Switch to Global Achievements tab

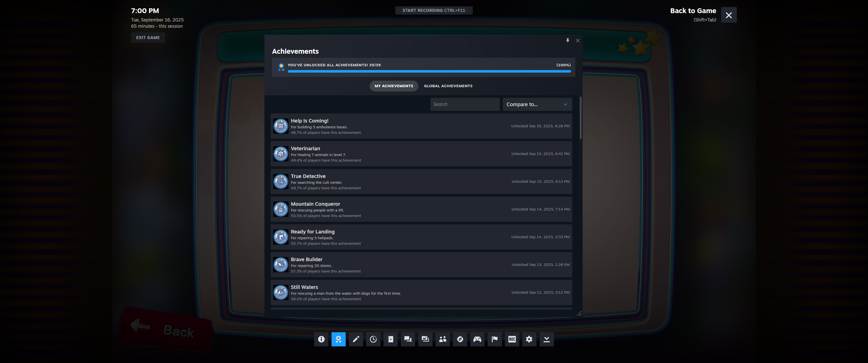tap(448, 86)
